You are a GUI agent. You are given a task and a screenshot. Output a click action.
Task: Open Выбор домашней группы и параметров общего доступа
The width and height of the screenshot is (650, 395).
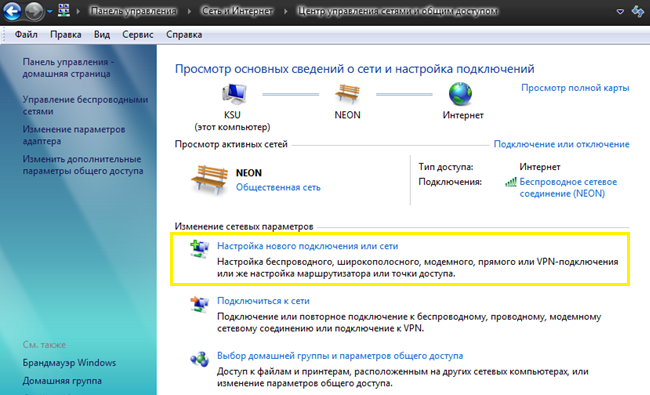(x=340, y=356)
